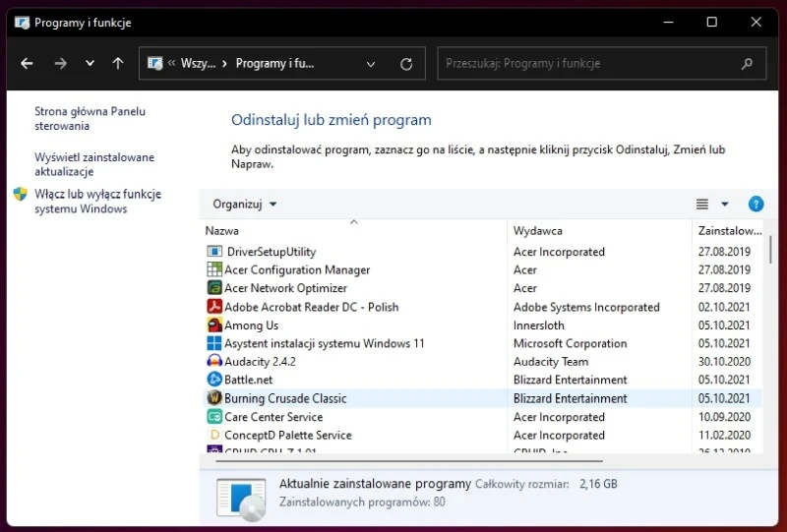Select Adobe Acrobat Reader DC - Polish
The width and height of the screenshot is (787, 532).
[x=311, y=307]
